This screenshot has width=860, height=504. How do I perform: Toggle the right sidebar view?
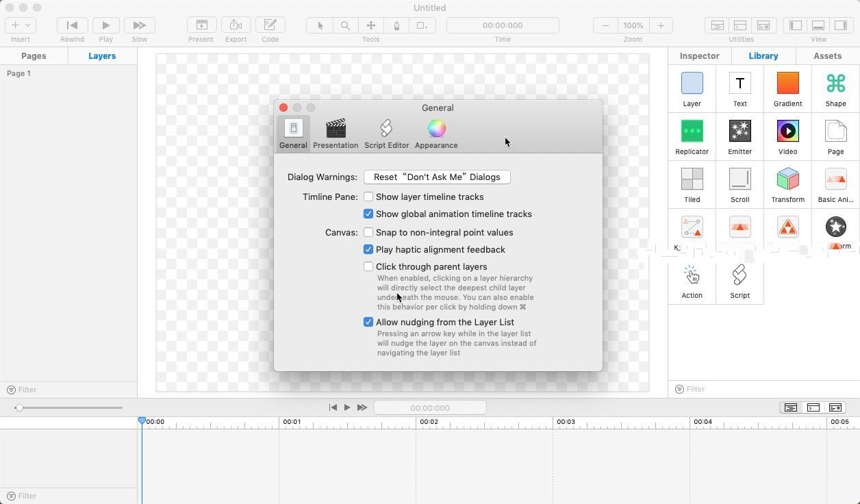[841, 25]
